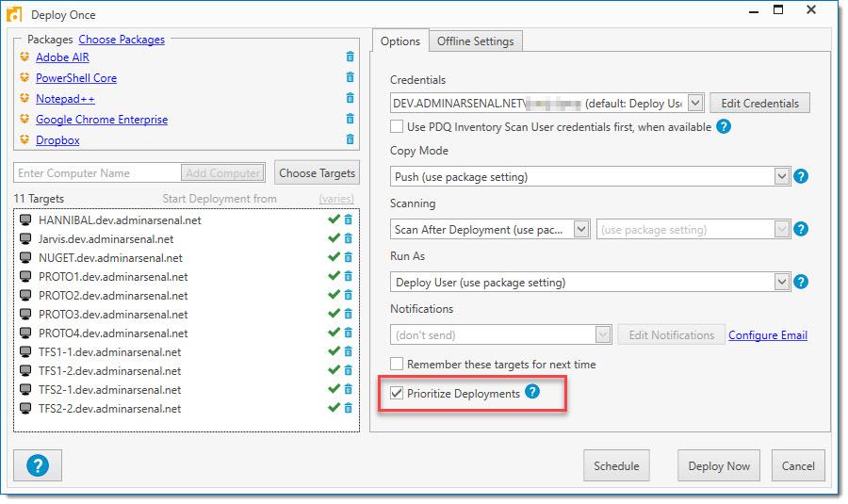
Task: Focus the Enter Computer Name field
Action: click(x=97, y=173)
